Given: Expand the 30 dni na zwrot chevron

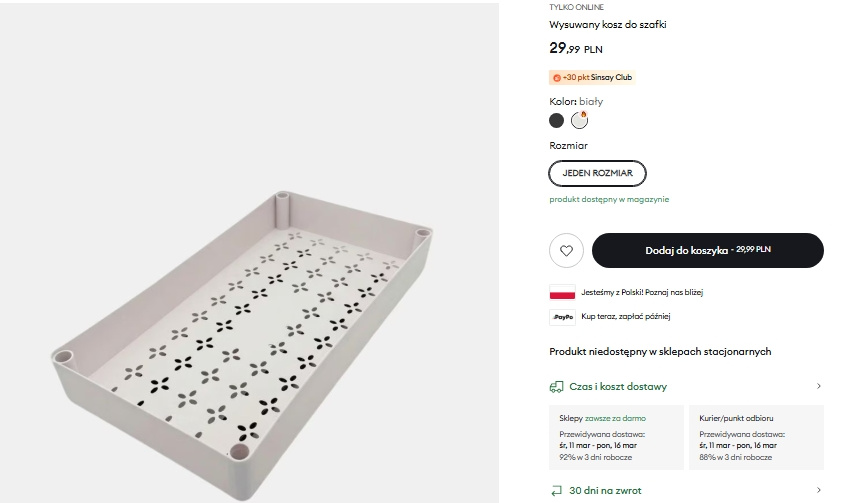Looking at the screenshot, I should [819, 491].
